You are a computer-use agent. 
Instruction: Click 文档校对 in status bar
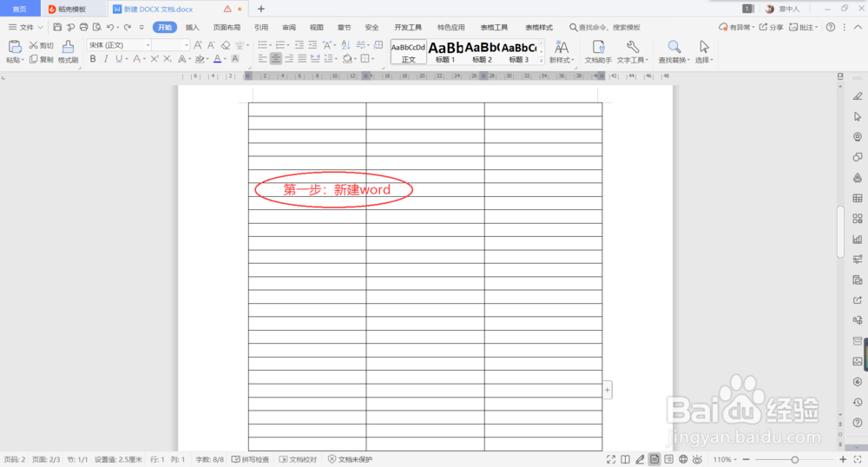pos(298,459)
